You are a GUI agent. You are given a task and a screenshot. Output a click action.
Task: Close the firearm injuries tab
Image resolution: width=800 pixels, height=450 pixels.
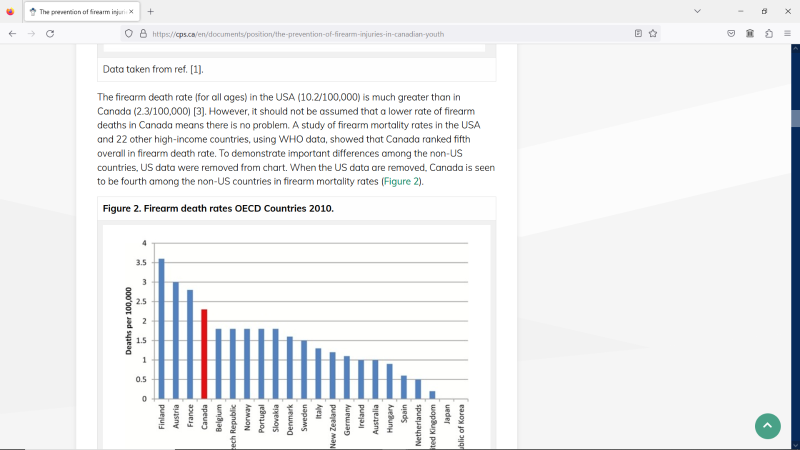click(x=131, y=11)
